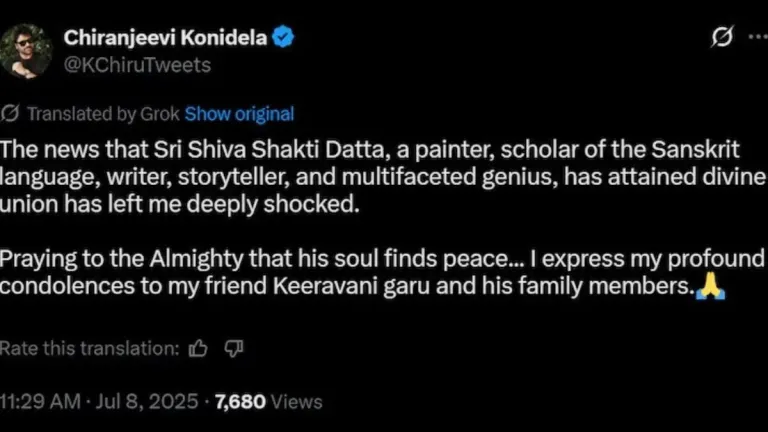Click the Jul 8, 2025 date
This screenshot has height=432, width=768.
click(147, 402)
